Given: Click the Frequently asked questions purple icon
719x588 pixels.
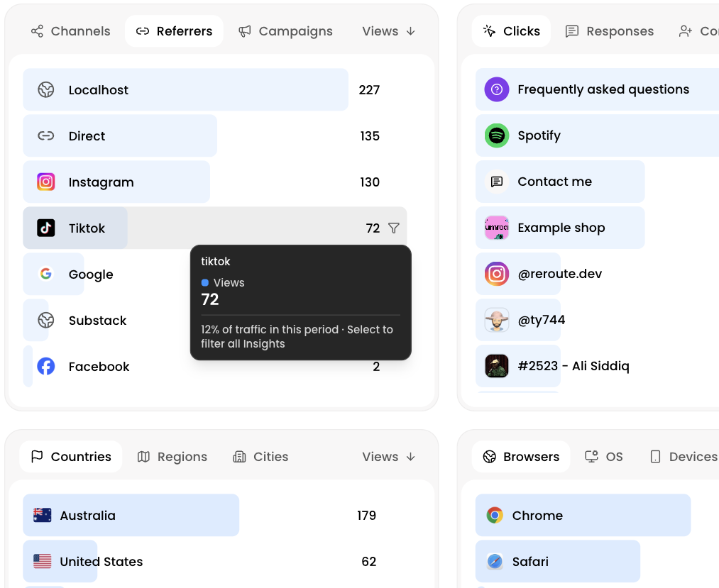Looking at the screenshot, I should (497, 89).
